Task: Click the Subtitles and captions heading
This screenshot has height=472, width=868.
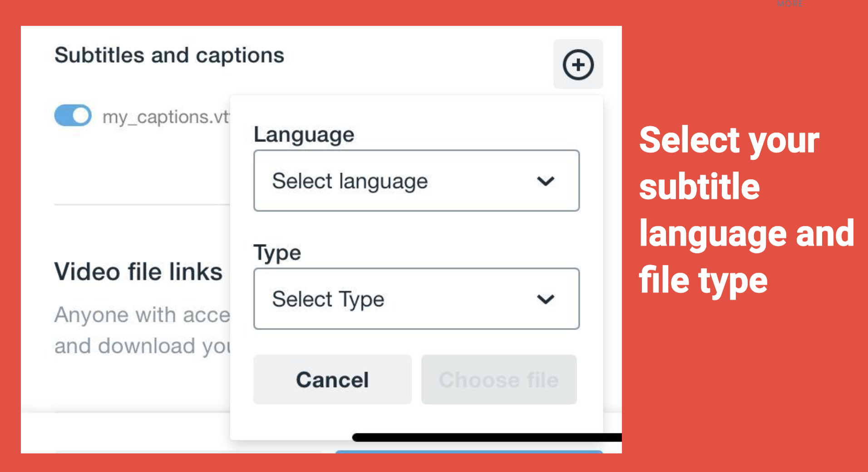Action: pos(169,55)
